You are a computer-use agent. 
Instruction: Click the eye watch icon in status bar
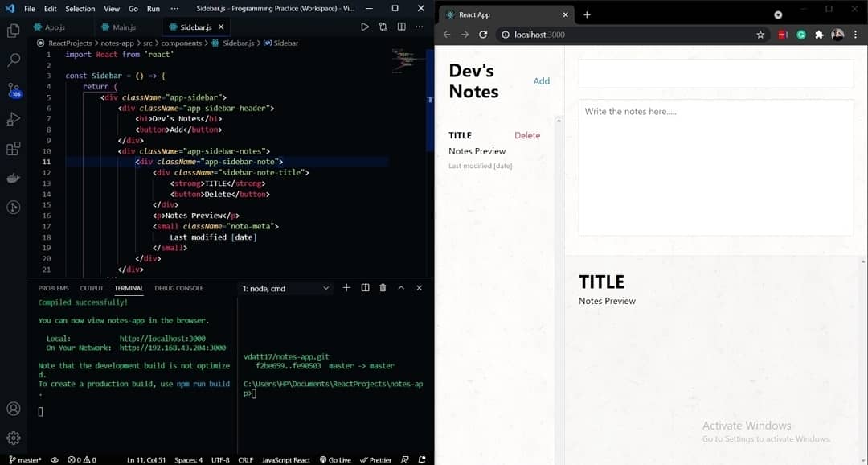click(x=55, y=460)
